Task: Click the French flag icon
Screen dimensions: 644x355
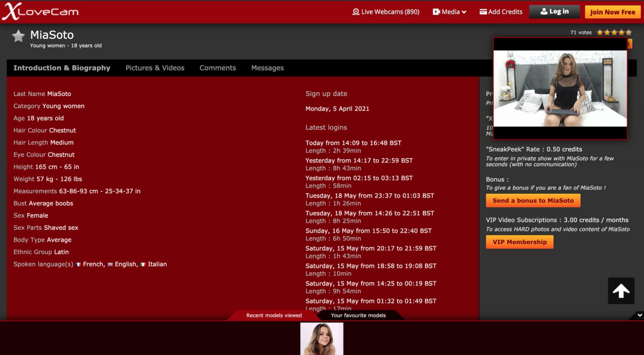Action: click(78, 264)
